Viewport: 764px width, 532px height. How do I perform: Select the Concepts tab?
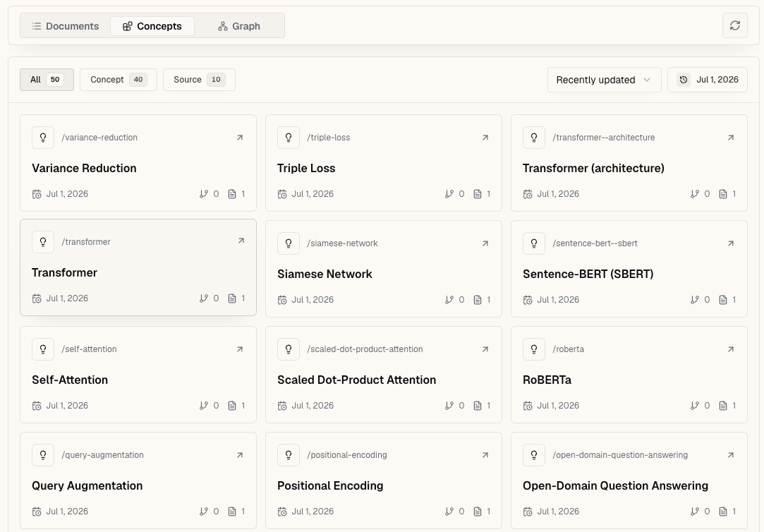152,26
